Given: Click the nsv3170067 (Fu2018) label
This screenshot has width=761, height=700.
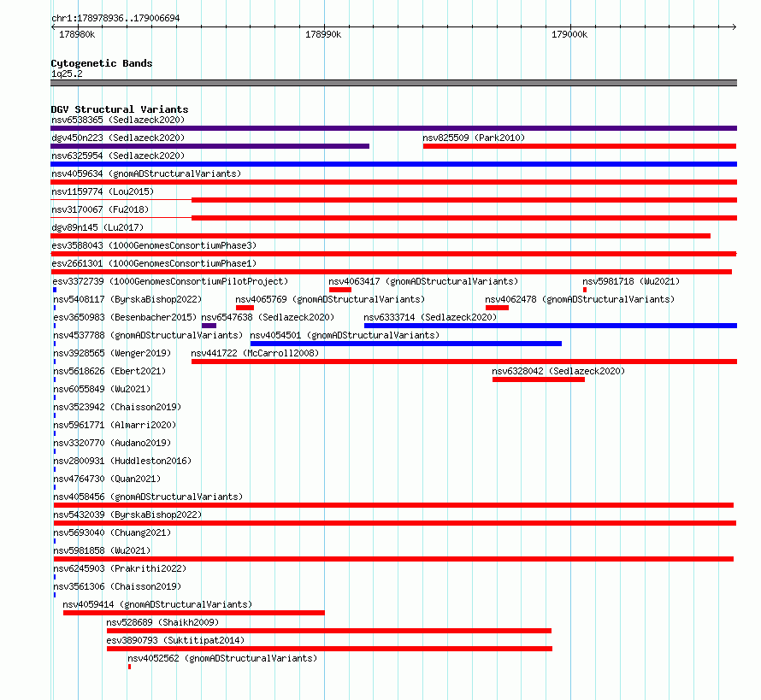Looking at the screenshot, I should (100, 209).
